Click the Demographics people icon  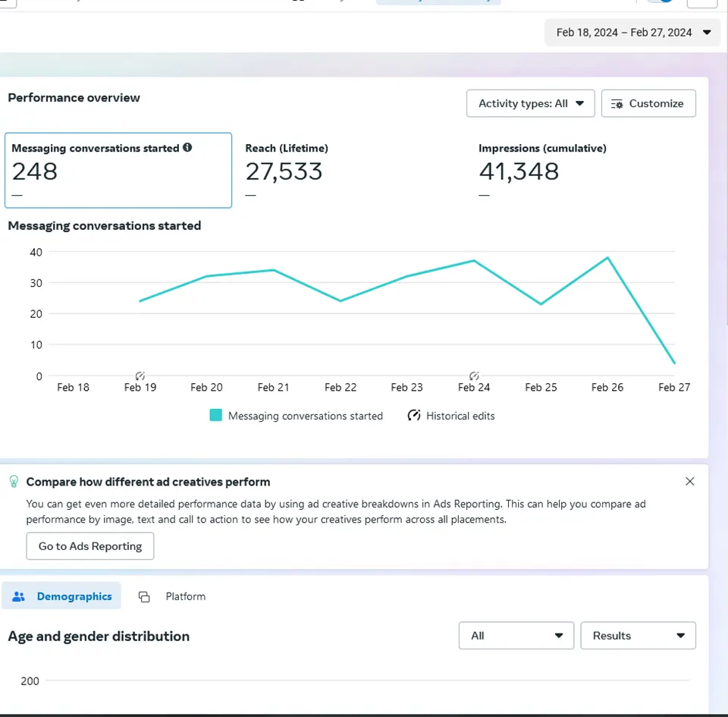coord(19,596)
